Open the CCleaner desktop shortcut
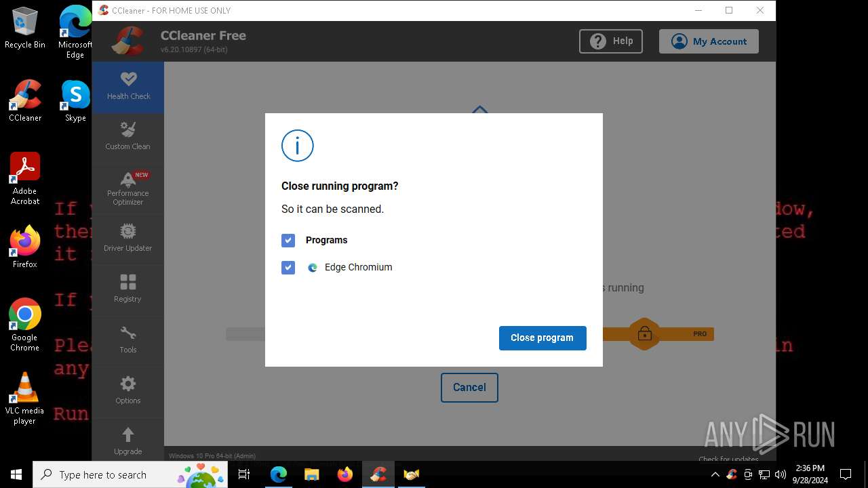 point(25,101)
